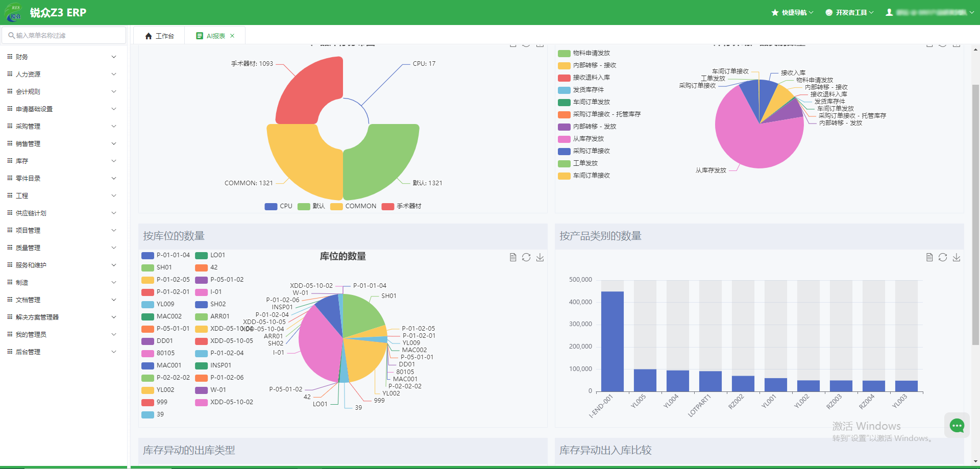Click the star icon beside 快捷导航

pyautogui.click(x=775, y=12)
